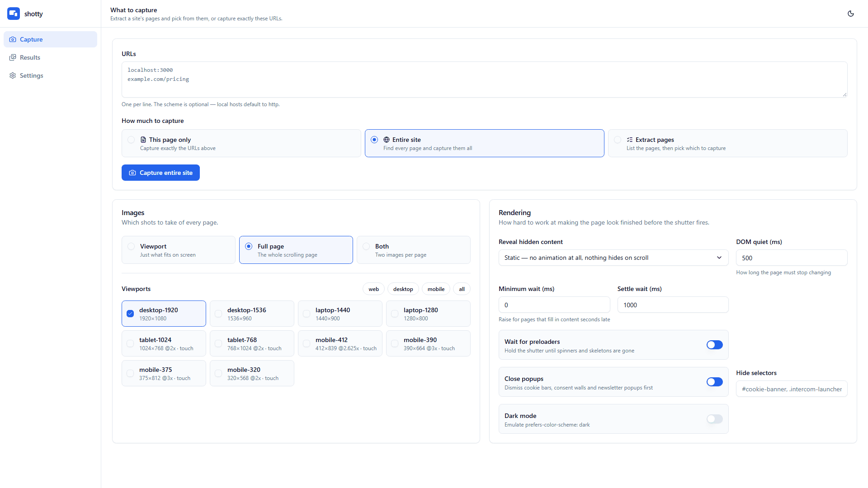Image resolution: width=868 pixels, height=488 pixels.
Task: Click the URLs text area
Action: [x=484, y=80]
